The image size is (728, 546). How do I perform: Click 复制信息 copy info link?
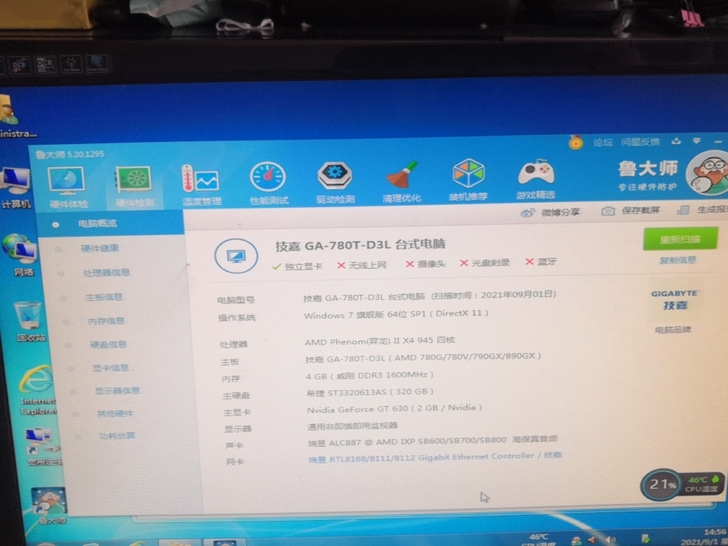click(678, 260)
